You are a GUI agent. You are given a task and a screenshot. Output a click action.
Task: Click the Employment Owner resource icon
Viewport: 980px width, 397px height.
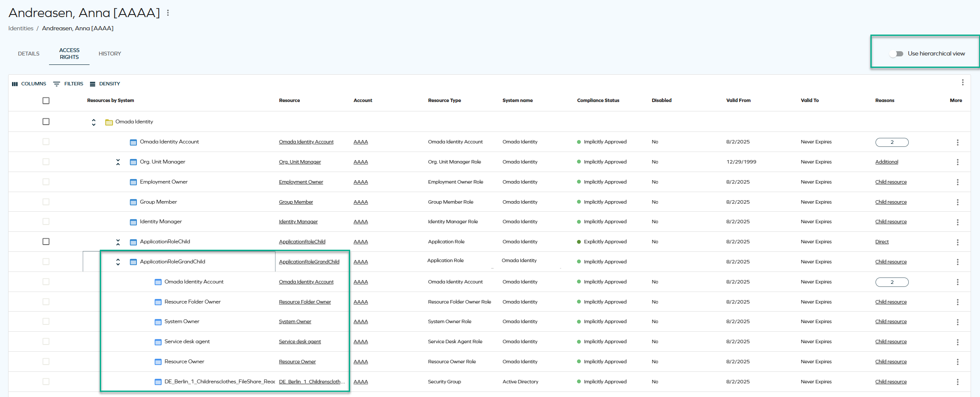click(x=133, y=182)
